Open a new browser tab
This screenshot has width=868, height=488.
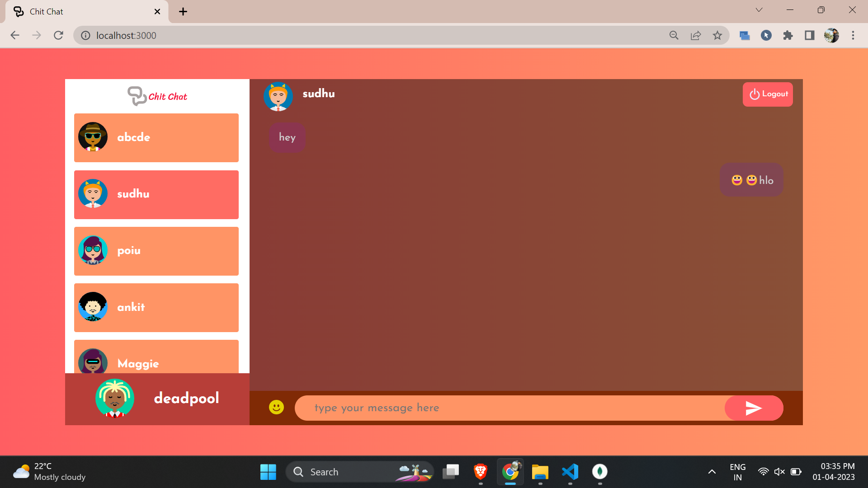tap(183, 12)
